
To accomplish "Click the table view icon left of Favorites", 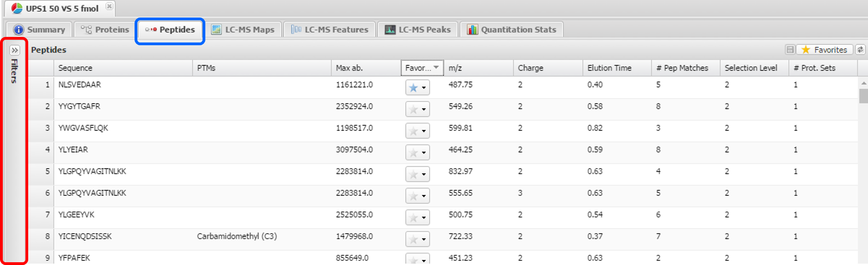I will [x=790, y=50].
